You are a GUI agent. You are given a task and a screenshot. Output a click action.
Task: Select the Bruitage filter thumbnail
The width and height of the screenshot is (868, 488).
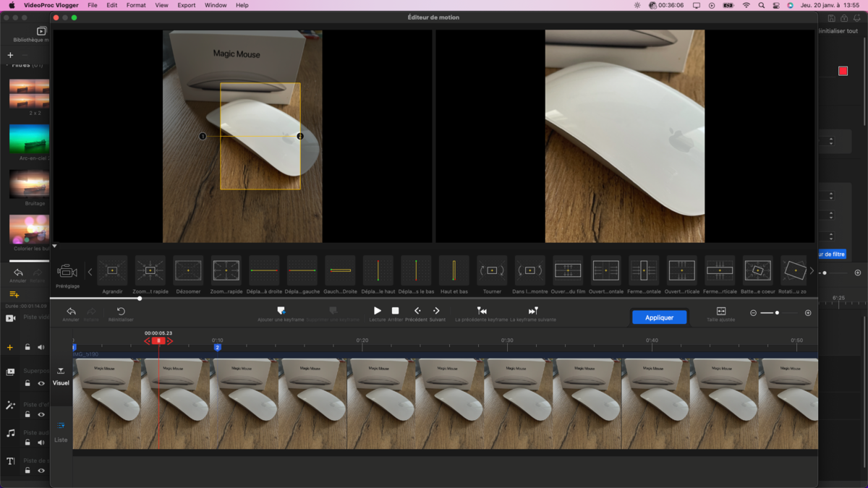tap(30, 185)
